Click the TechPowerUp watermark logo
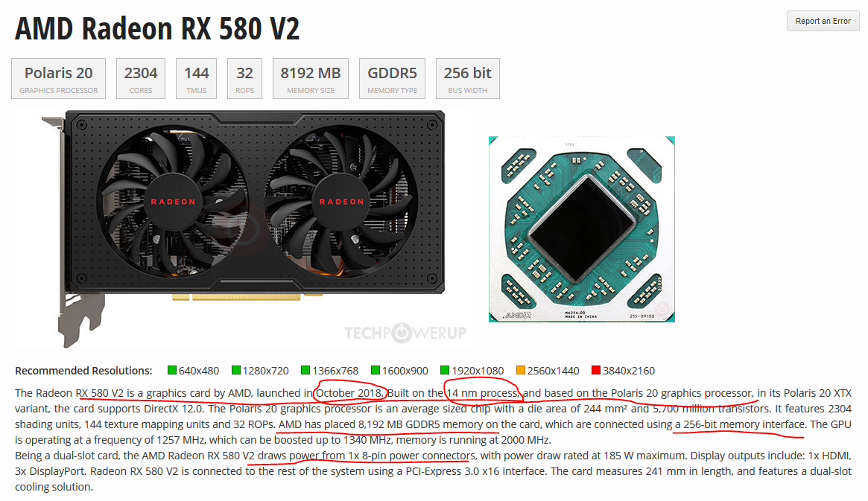The height and width of the screenshot is (501, 868). [405, 332]
